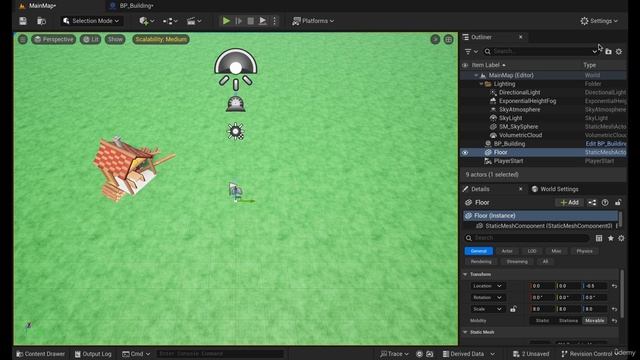Click the Scalability: Medium button

(x=161, y=39)
